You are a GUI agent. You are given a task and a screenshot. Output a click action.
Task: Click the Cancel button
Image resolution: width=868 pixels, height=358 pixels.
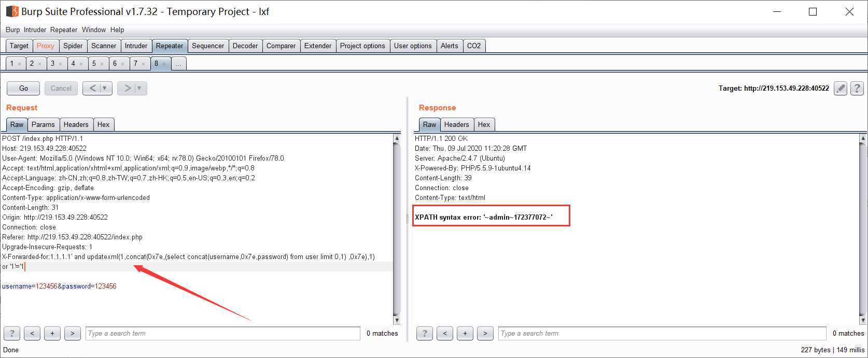(61, 88)
